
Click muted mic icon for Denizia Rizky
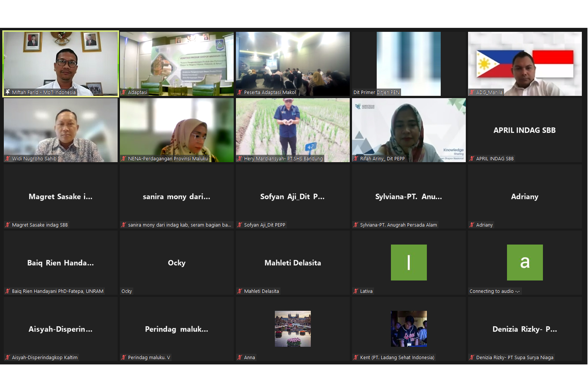coord(472,357)
